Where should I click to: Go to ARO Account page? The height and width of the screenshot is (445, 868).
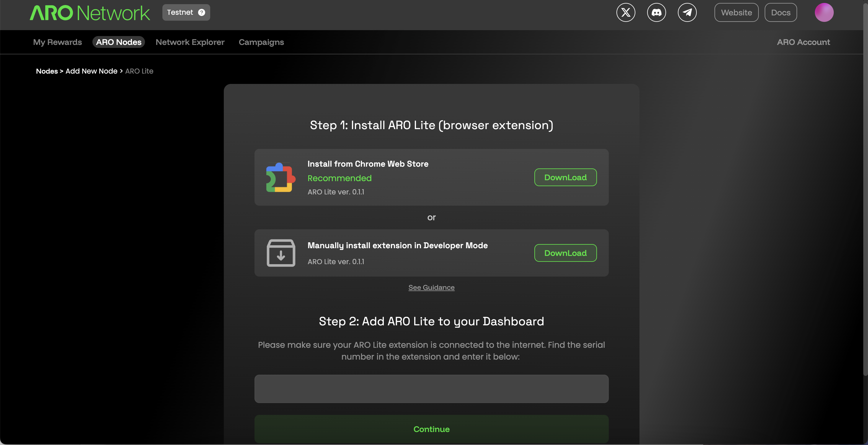(803, 42)
